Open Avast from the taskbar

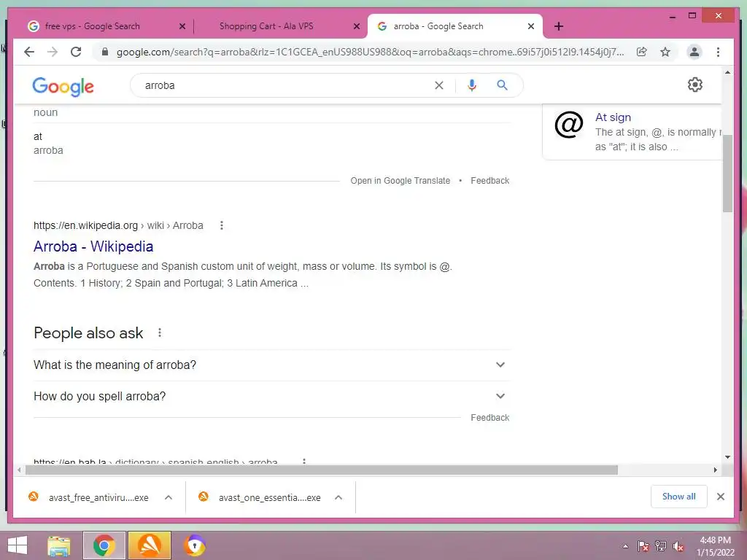click(150, 545)
